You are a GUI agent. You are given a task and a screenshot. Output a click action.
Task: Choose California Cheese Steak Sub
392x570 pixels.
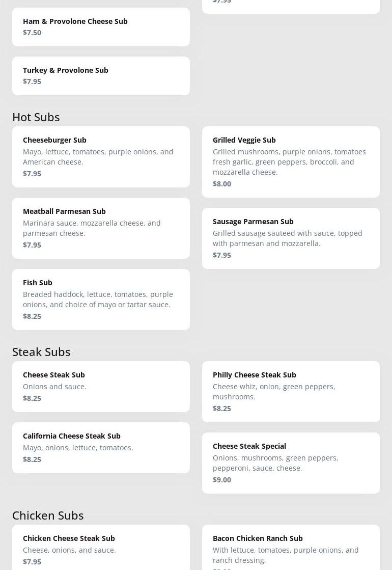point(101,448)
